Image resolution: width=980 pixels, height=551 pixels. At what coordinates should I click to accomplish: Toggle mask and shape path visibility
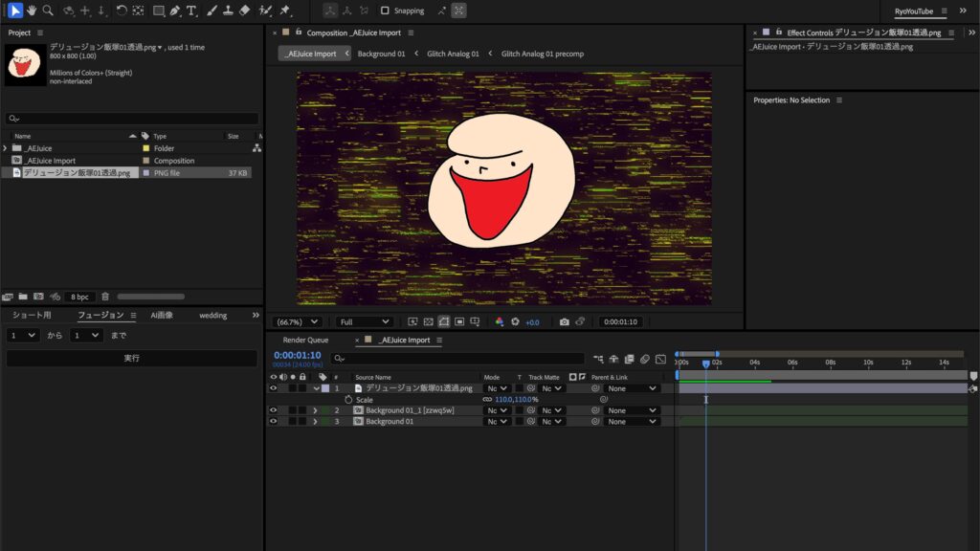click(x=444, y=321)
